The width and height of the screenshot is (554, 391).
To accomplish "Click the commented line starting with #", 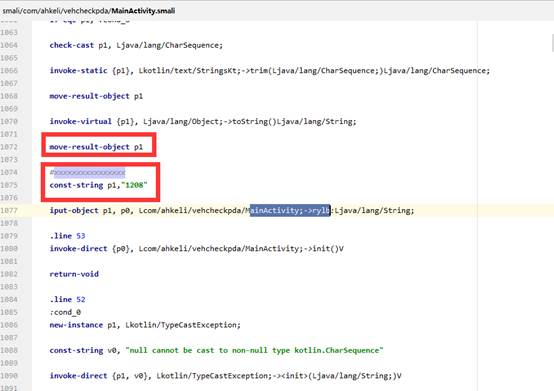I will pyautogui.click(x=88, y=172).
